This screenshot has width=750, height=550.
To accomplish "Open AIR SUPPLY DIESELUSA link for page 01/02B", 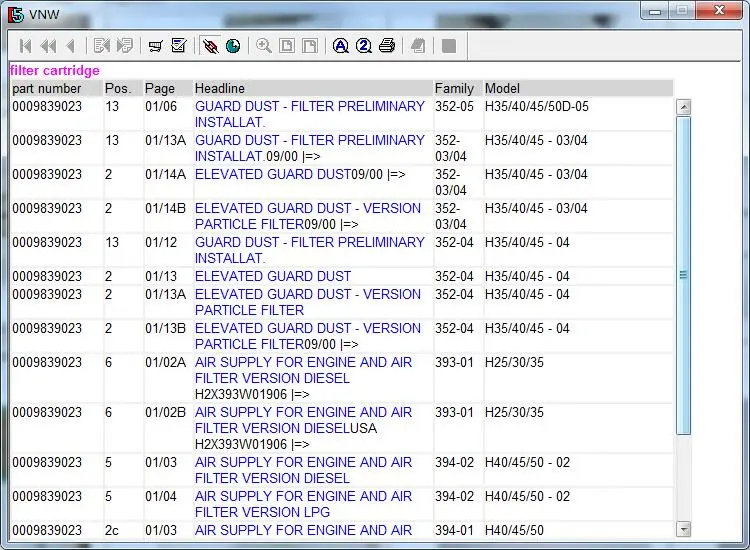I will [x=303, y=420].
